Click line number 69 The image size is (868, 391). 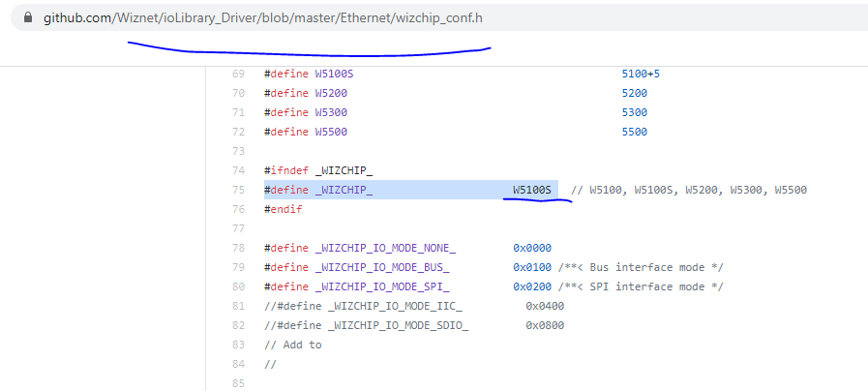click(x=239, y=74)
